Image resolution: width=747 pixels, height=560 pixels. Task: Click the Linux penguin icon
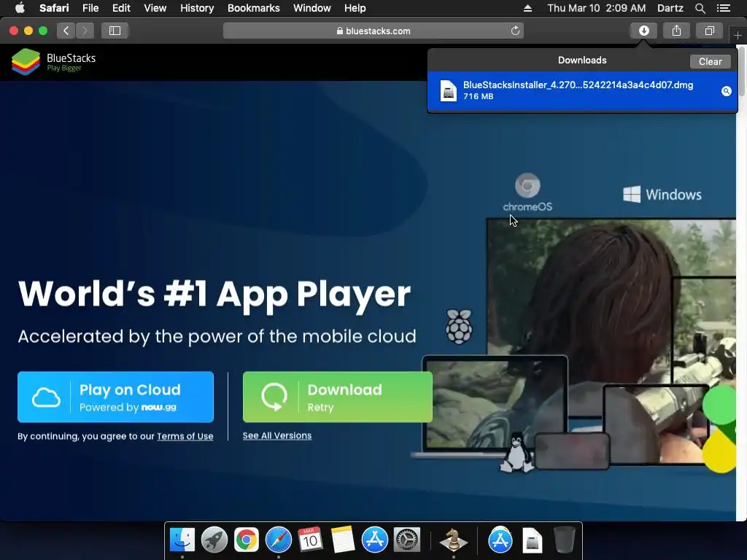(517, 452)
